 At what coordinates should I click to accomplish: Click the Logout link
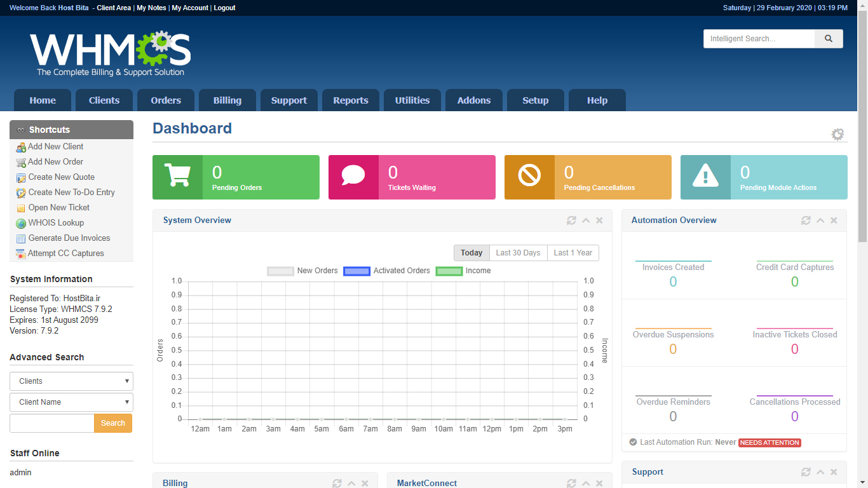(224, 8)
